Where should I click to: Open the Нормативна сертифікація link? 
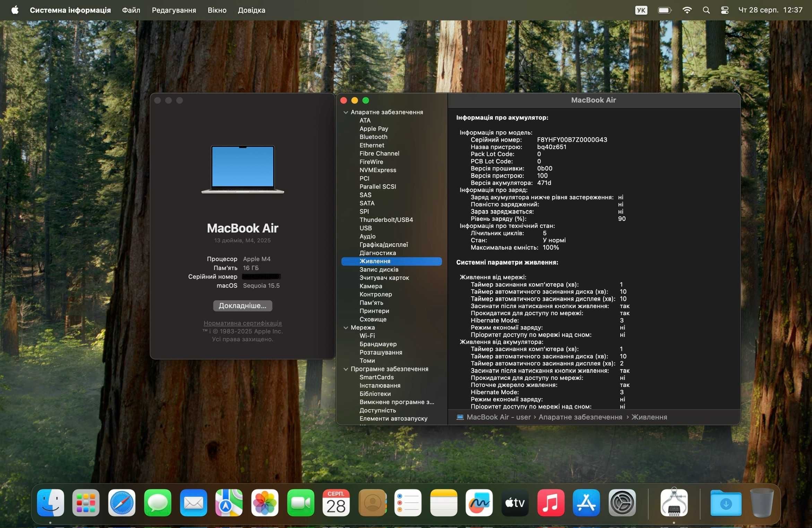243,323
